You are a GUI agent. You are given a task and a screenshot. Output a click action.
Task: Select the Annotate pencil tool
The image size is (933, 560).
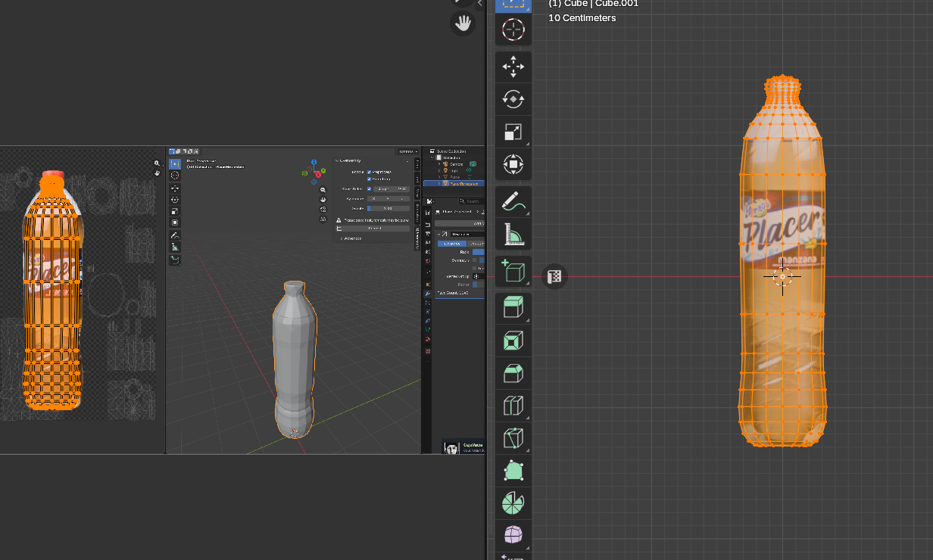tap(513, 202)
